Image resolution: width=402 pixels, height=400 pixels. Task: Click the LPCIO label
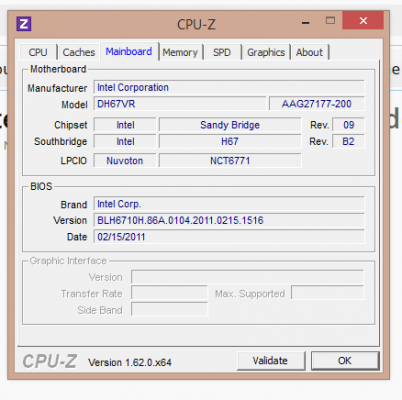point(73,161)
